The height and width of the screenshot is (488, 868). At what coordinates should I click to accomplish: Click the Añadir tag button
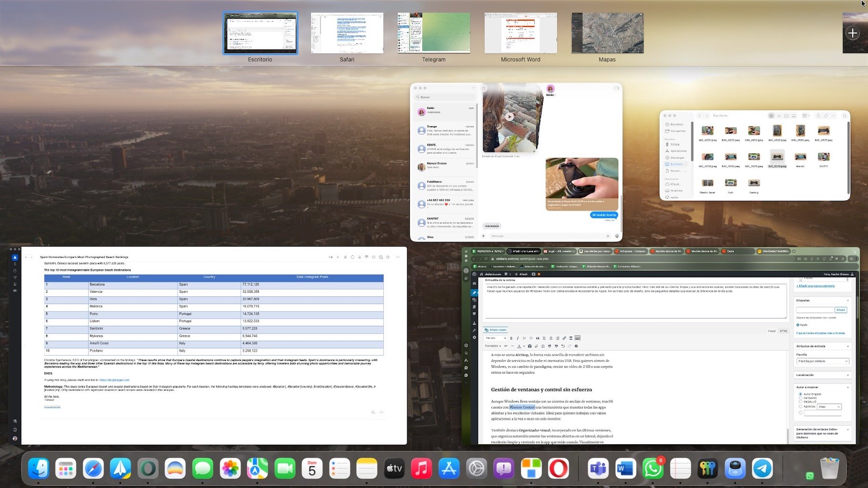[x=841, y=310]
